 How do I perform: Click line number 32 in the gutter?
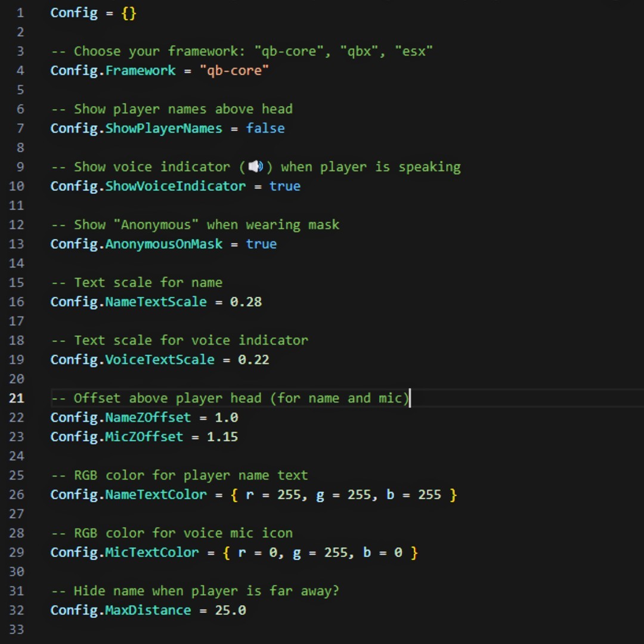pos(17,611)
